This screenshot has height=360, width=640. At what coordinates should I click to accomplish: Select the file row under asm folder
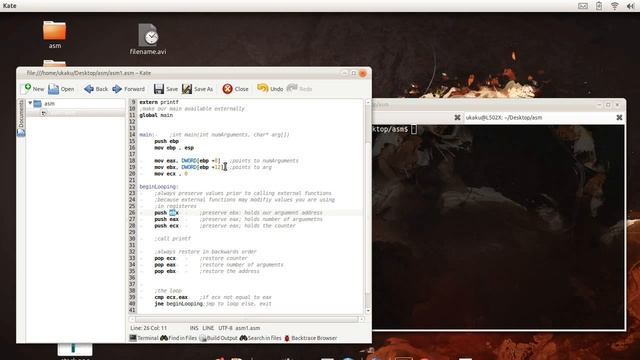(x=76, y=113)
